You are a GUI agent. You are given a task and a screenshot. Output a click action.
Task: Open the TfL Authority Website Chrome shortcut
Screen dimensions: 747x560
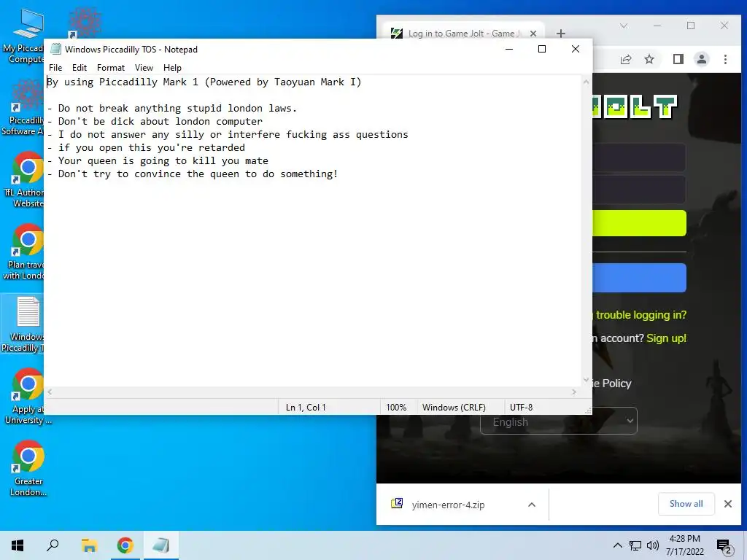click(x=23, y=180)
